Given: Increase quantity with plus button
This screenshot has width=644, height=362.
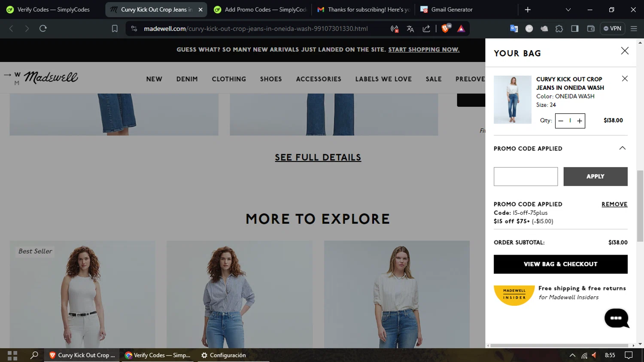Looking at the screenshot, I should 580,121.
